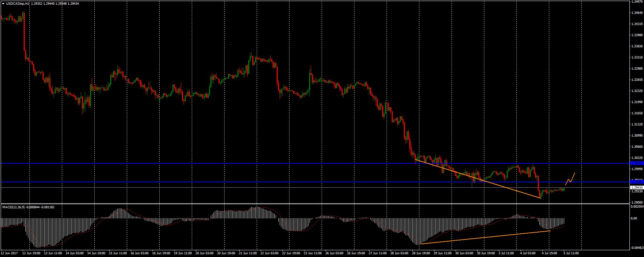Image resolution: width=644 pixels, height=257 pixels.
Task: Click the 1.34640 price scale label
Action: (637, 13)
